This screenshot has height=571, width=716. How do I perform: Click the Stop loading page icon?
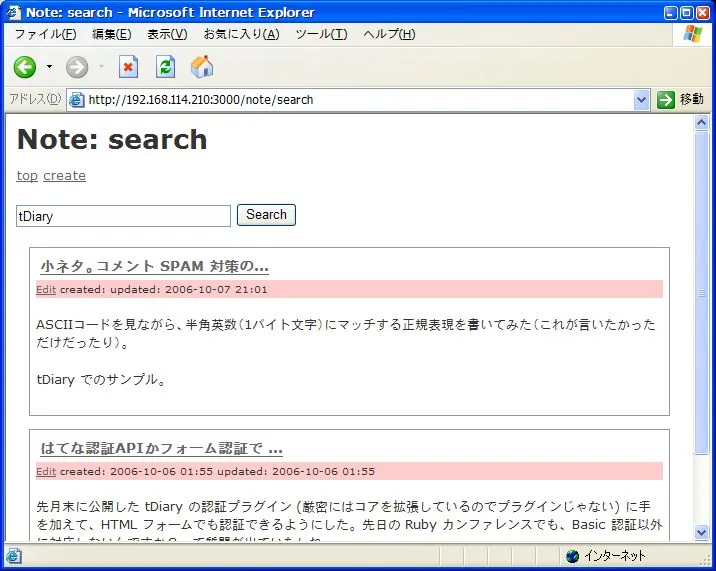[128, 67]
